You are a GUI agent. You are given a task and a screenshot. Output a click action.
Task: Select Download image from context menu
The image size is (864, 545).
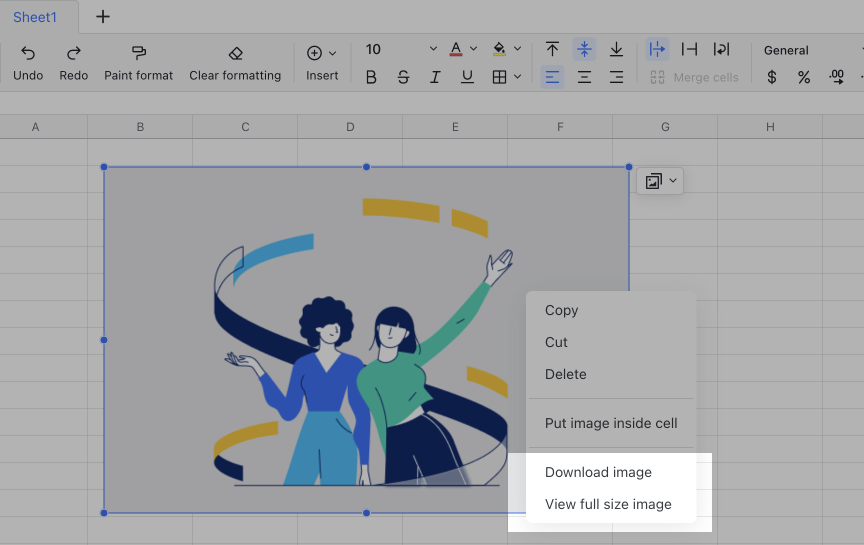(x=598, y=472)
